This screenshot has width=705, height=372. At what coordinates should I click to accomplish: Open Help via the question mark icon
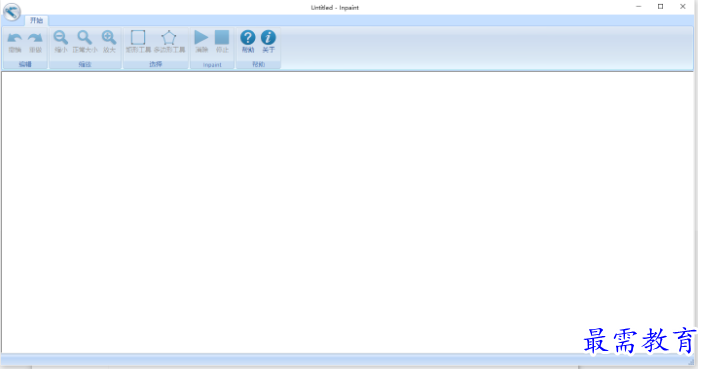click(x=248, y=38)
